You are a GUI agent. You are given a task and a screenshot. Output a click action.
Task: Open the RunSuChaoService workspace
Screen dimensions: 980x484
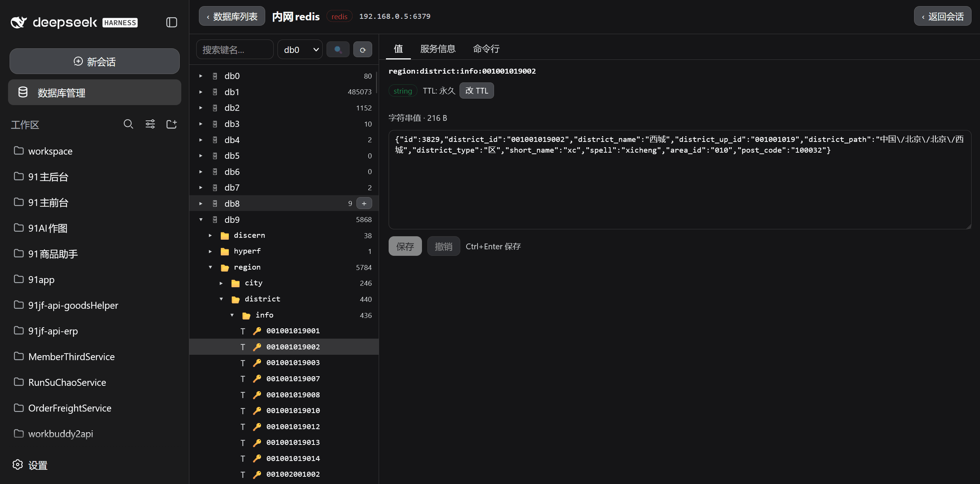(95, 382)
